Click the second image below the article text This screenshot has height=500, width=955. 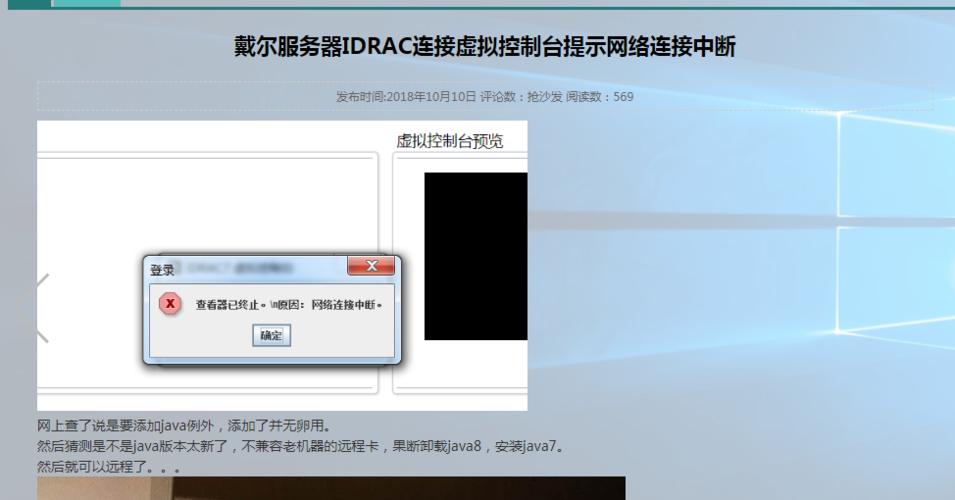click(x=331, y=488)
